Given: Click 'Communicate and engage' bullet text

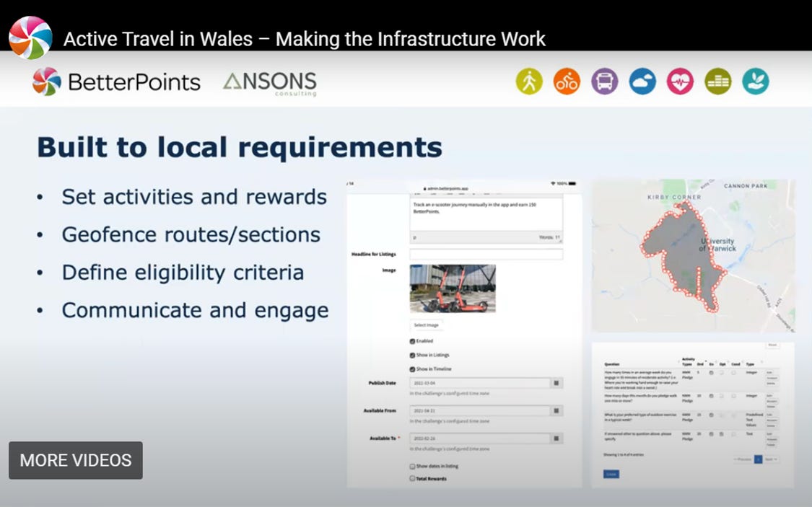Looking at the screenshot, I should point(195,310).
